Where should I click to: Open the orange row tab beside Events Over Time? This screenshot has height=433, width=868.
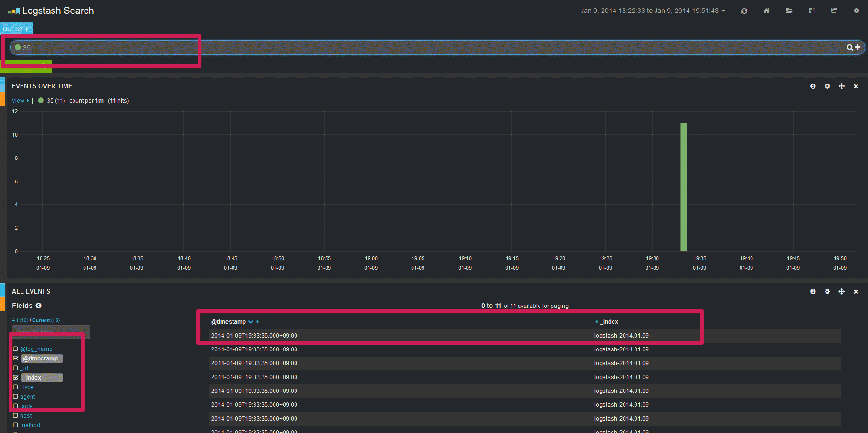tap(2, 98)
